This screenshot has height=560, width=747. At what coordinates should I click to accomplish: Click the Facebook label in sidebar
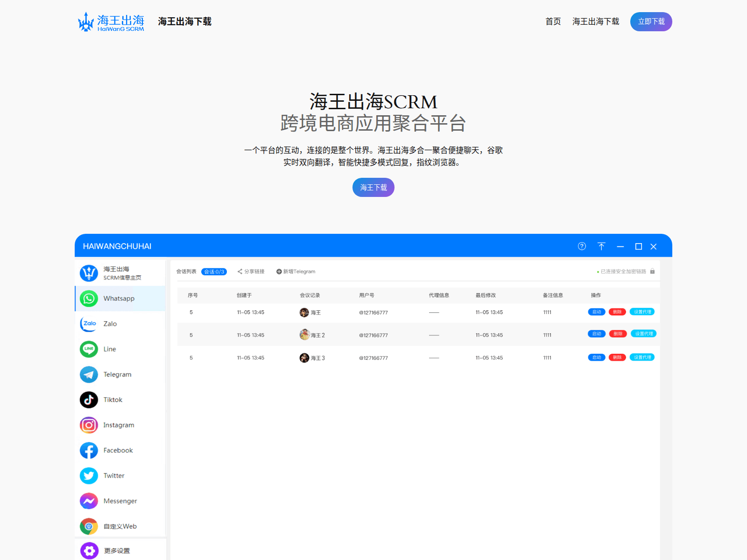pyautogui.click(x=118, y=450)
